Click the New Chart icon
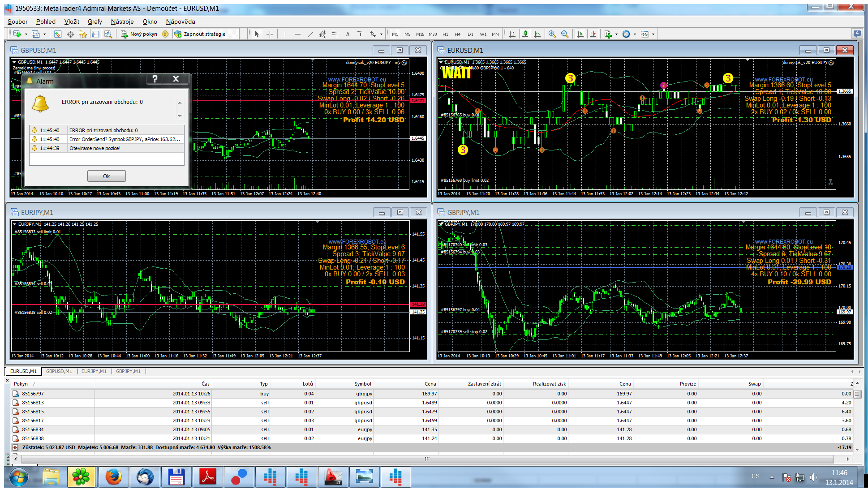This screenshot has width=868, height=489. pyautogui.click(x=17, y=34)
